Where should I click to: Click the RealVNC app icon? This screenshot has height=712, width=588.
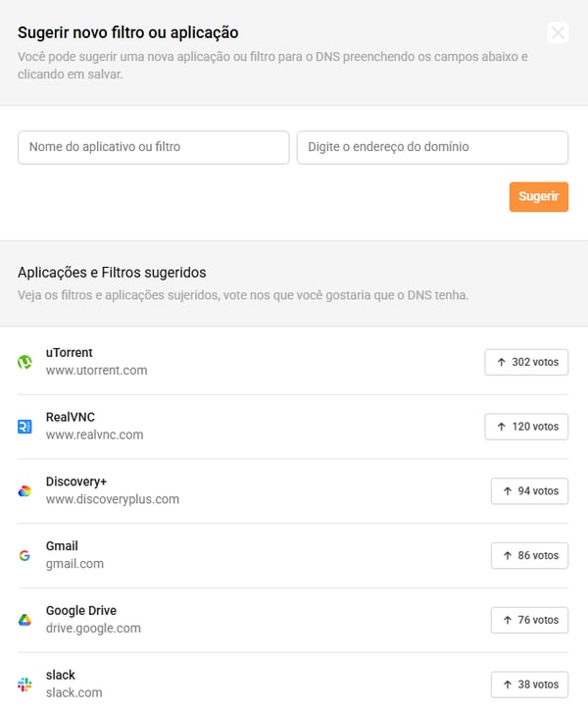pos(25,427)
